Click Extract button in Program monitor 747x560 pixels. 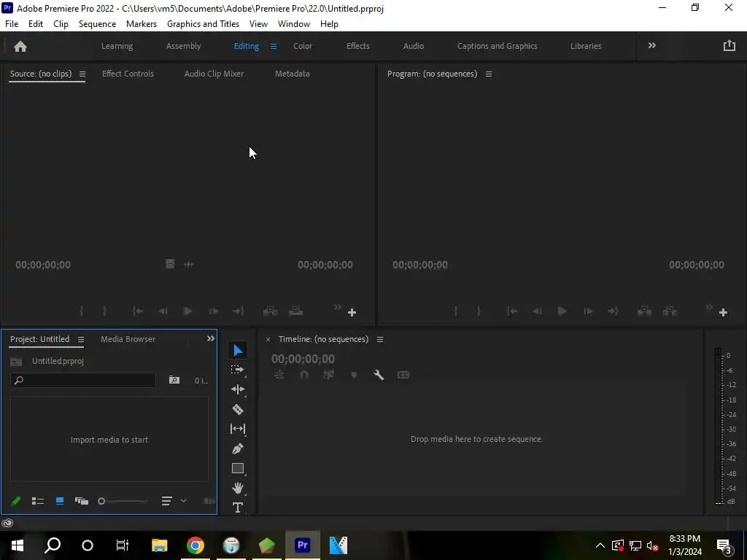(x=670, y=311)
